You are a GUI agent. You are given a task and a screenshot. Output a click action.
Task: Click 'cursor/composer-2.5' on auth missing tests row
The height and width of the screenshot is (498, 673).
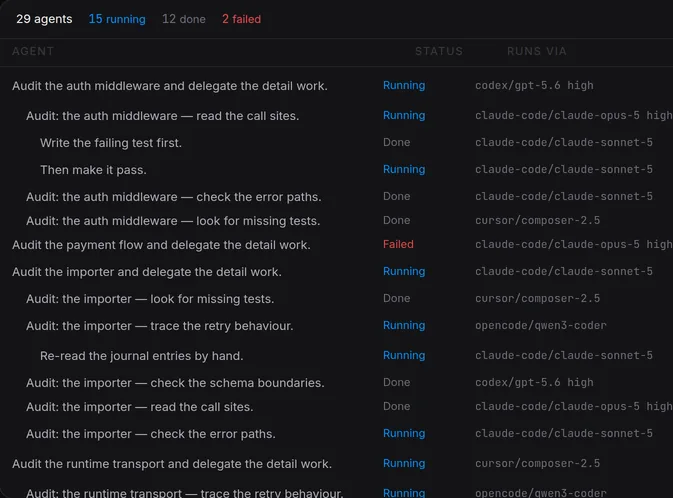pyautogui.click(x=537, y=220)
